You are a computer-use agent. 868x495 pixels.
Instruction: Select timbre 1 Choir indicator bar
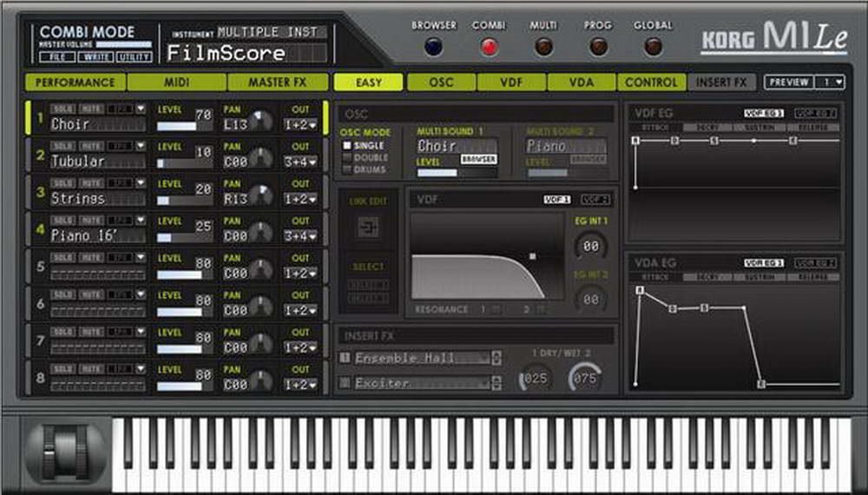click(x=29, y=117)
